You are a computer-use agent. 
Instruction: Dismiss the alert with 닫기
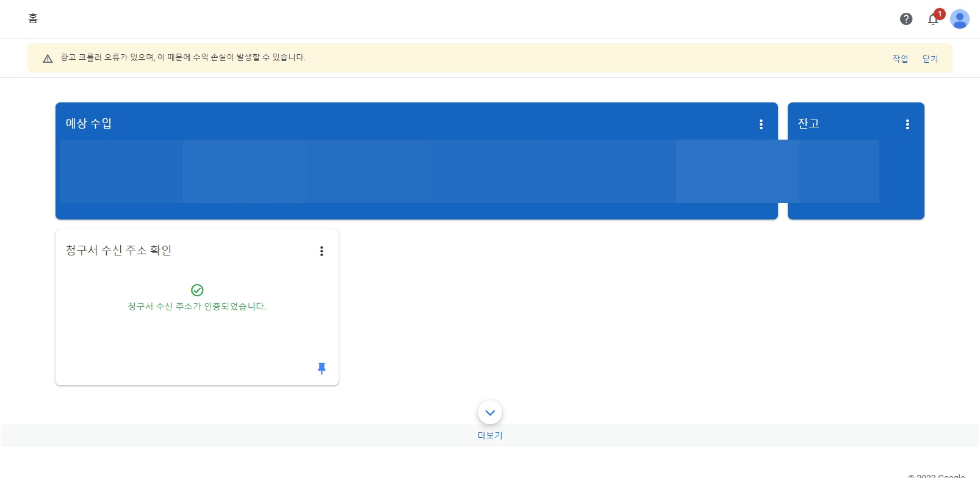point(930,59)
